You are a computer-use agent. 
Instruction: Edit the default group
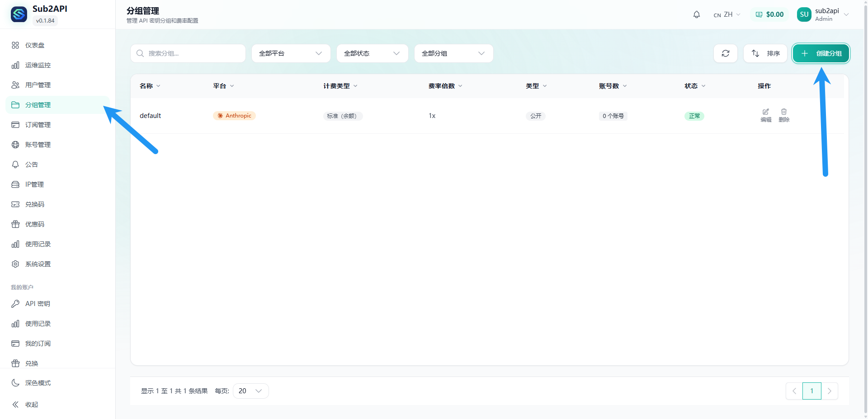[x=765, y=115]
